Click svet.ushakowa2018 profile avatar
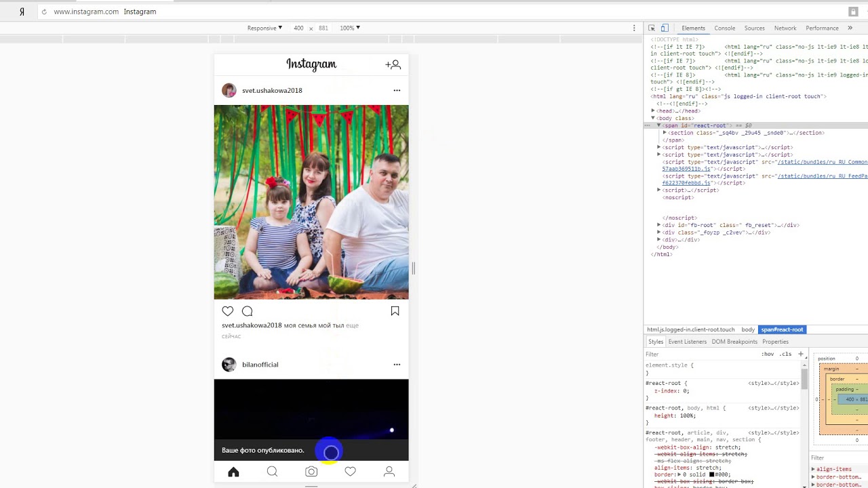 coord(229,90)
